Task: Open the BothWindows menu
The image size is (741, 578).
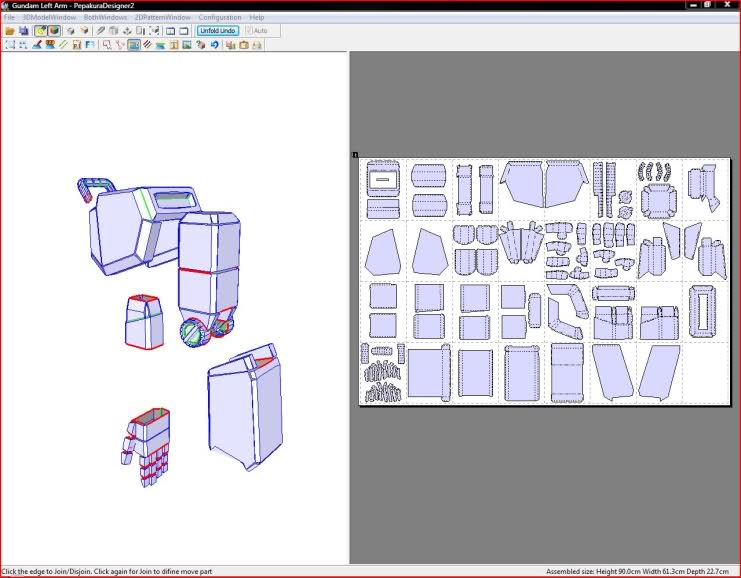Action: point(107,18)
